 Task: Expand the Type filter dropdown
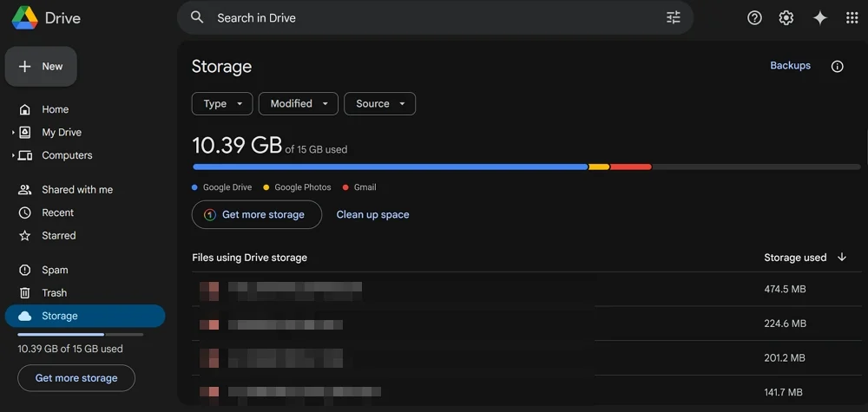[x=222, y=104]
